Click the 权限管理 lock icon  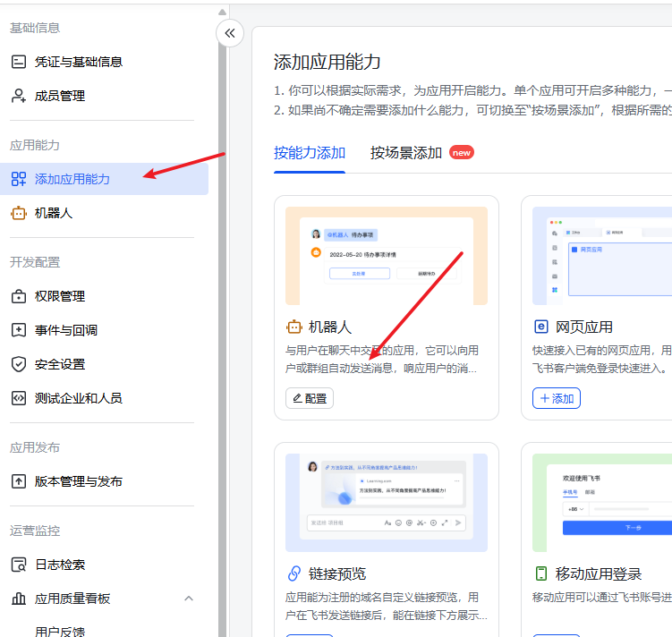(19, 296)
